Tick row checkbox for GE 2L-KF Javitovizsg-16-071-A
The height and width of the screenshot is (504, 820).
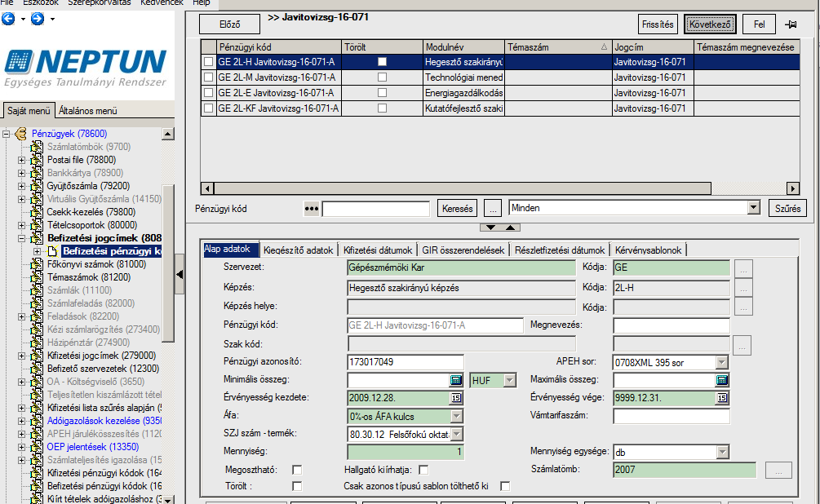point(209,108)
